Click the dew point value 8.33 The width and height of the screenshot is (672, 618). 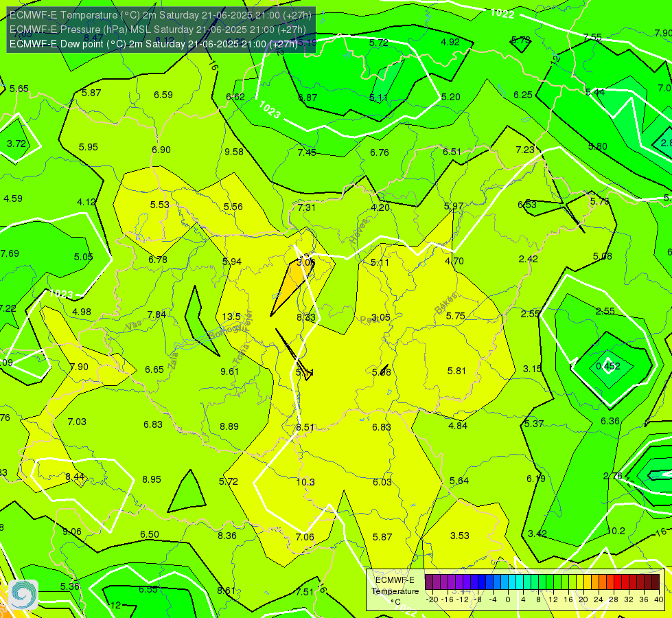306,317
